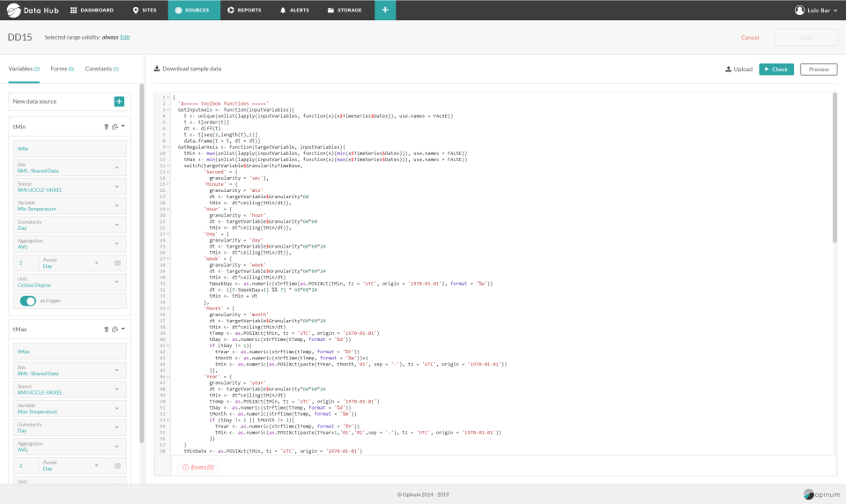Switch to the Forms tab
Screen dimensions: 846x504
pos(62,69)
